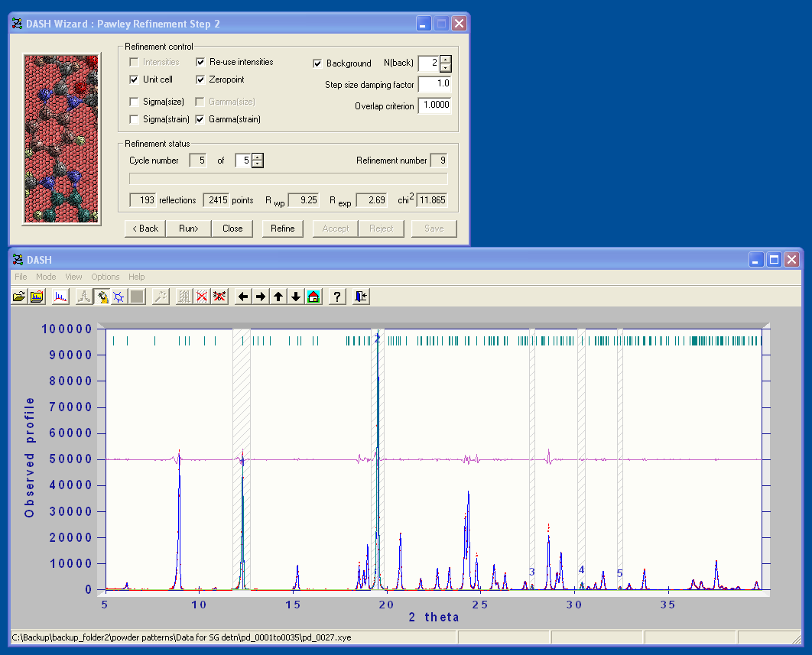This screenshot has width=812, height=655.
Task: Open the File menu
Action: click(21, 277)
